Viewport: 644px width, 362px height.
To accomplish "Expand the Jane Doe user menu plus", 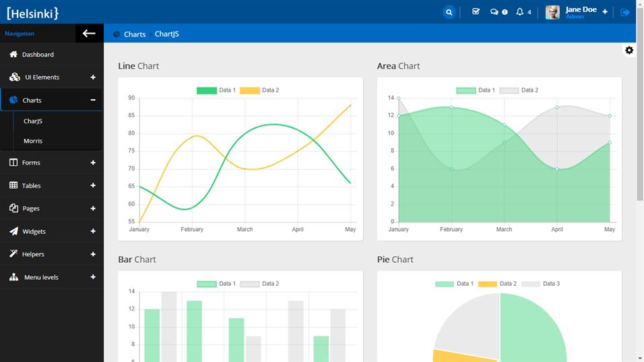I will pos(605,11).
